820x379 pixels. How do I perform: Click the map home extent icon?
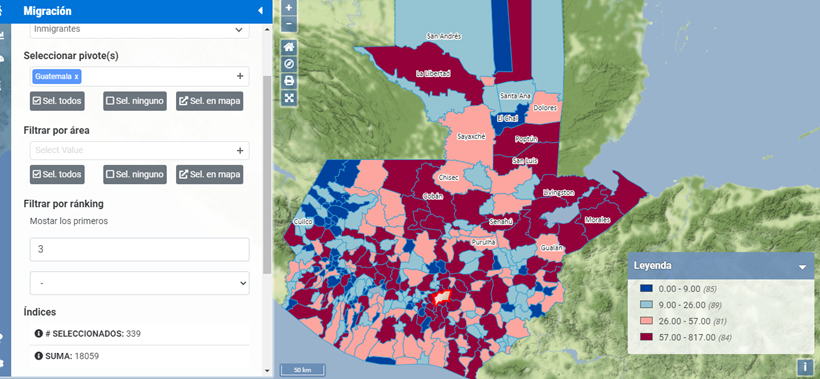coord(289,47)
